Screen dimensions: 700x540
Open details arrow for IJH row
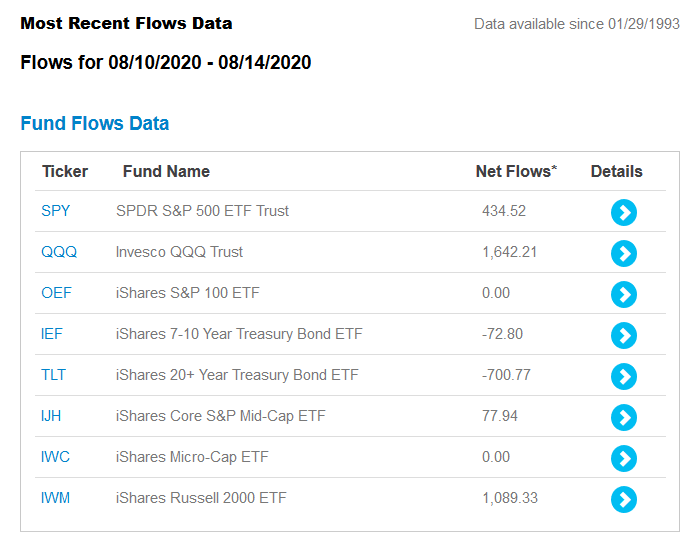(624, 418)
